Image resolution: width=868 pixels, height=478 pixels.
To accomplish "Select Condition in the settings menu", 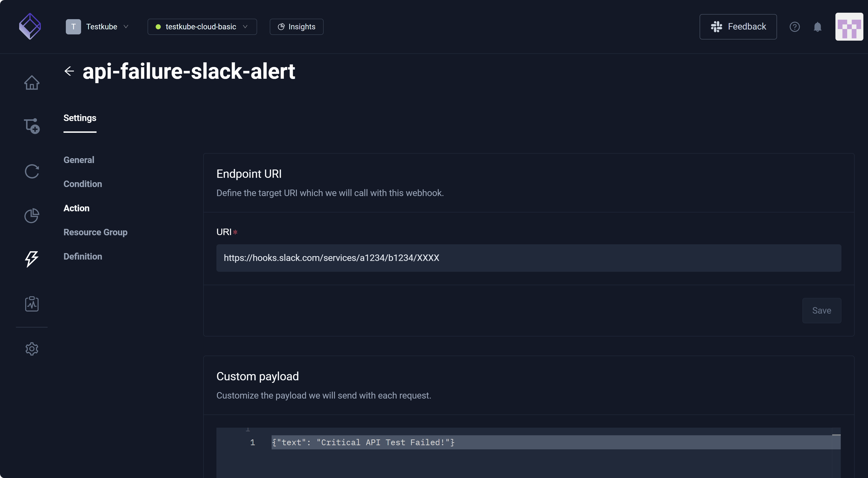I will tap(82, 184).
